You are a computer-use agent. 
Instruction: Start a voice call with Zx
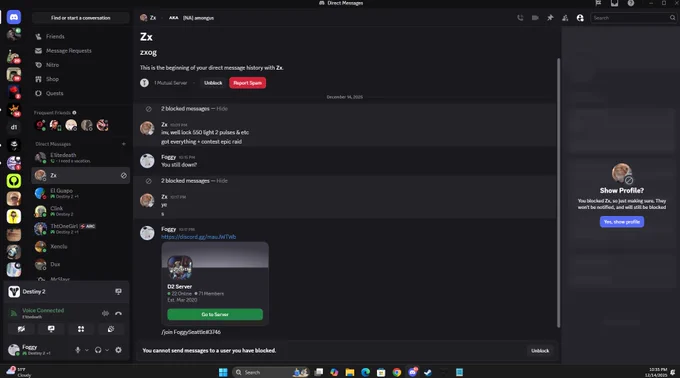(x=520, y=18)
